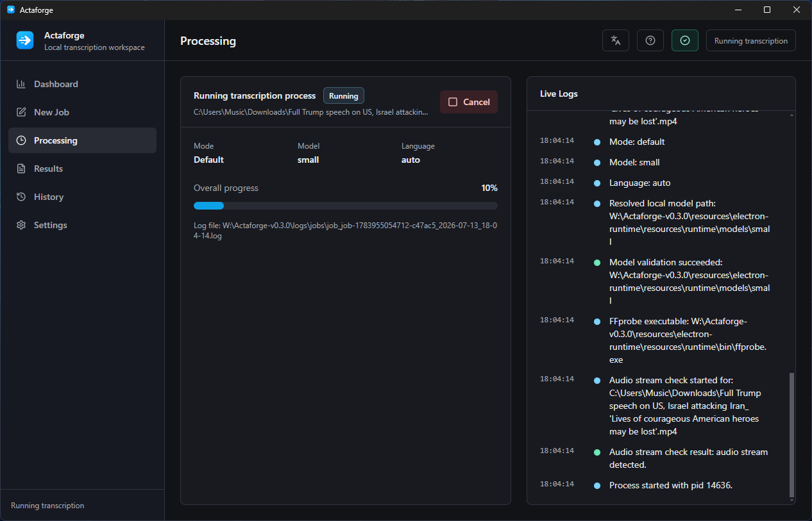Click the 'FFprobe executable' log entry
This screenshot has height=521, width=812.
[x=688, y=340]
